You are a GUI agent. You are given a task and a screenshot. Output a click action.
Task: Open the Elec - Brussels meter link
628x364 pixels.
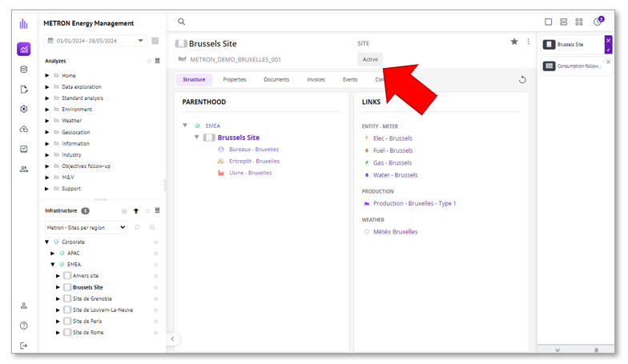392,138
